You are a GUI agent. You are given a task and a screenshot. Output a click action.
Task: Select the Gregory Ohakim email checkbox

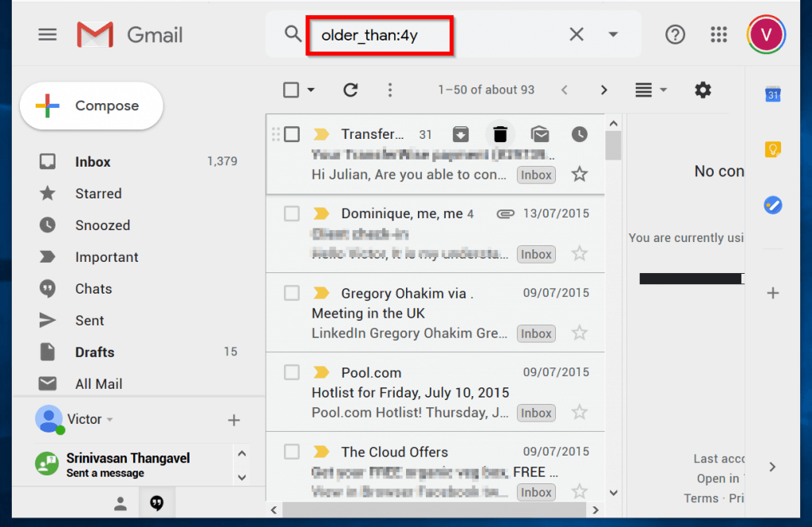(292, 293)
